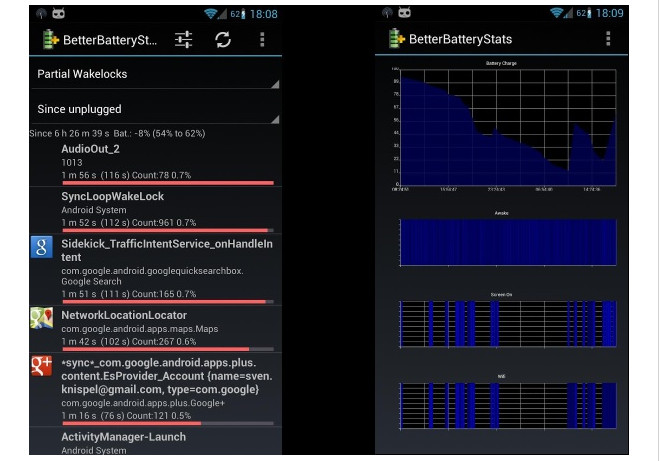Tap the left screen status bar battery icon

pos(235,14)
